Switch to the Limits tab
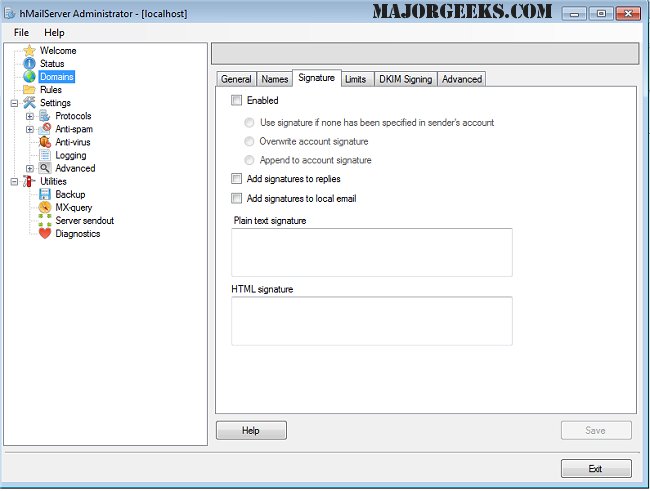 click(356, 79)
